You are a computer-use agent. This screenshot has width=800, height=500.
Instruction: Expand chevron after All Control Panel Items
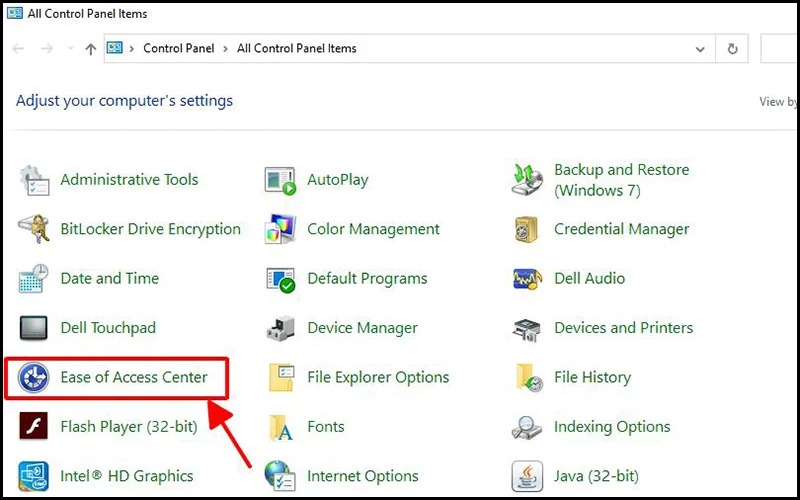(x=367, y=48)
